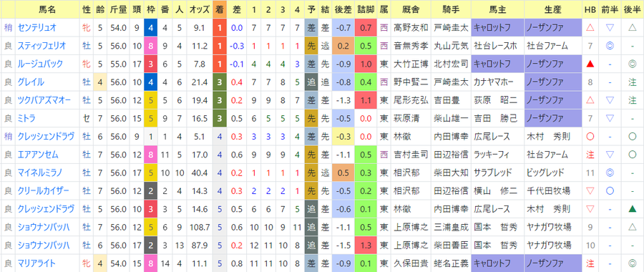Click the 厩舎 column header
This screenshot has width=644, height=272.
(410, 9)
